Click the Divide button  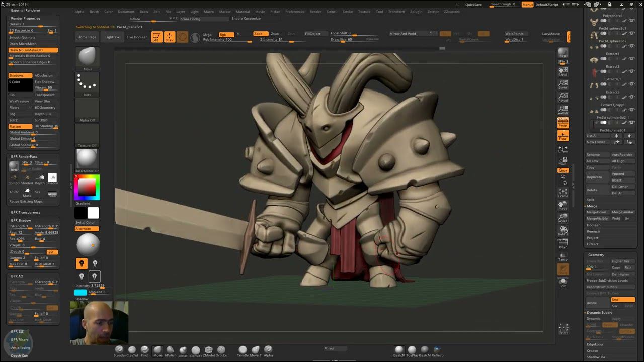(597, 303)
